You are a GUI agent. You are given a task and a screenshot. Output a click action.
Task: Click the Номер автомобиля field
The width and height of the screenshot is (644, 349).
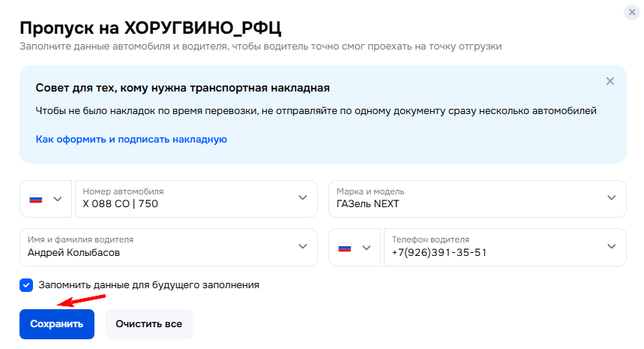coord(196,199)
